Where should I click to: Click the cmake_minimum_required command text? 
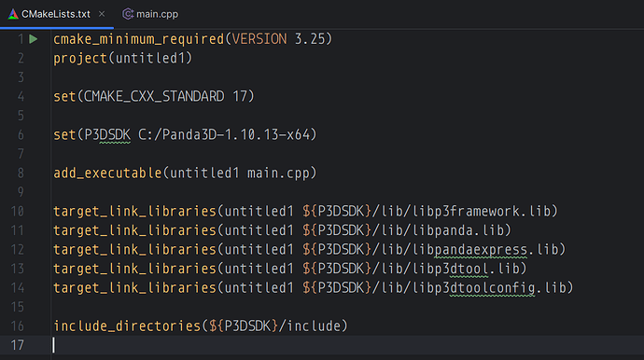(139, 39)
